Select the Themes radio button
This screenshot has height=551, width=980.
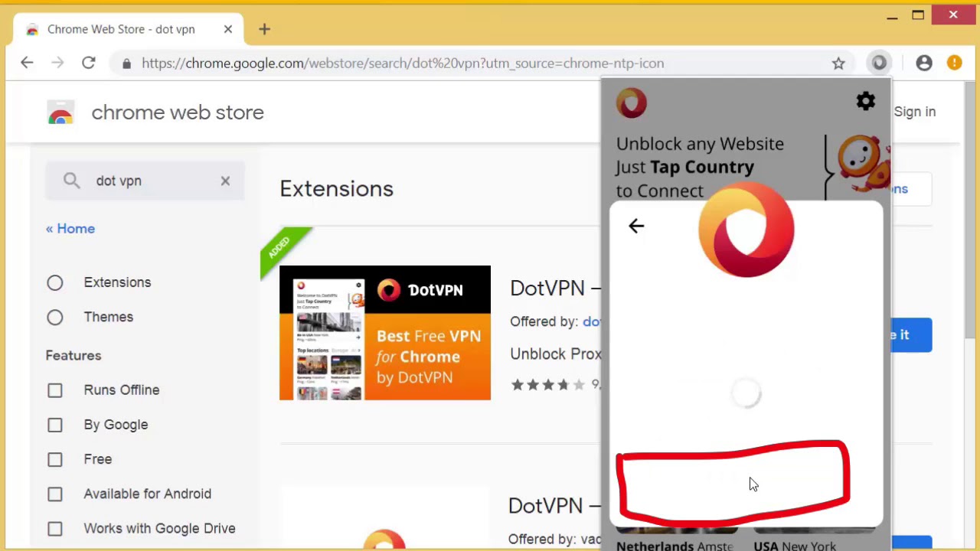point(55,318)
